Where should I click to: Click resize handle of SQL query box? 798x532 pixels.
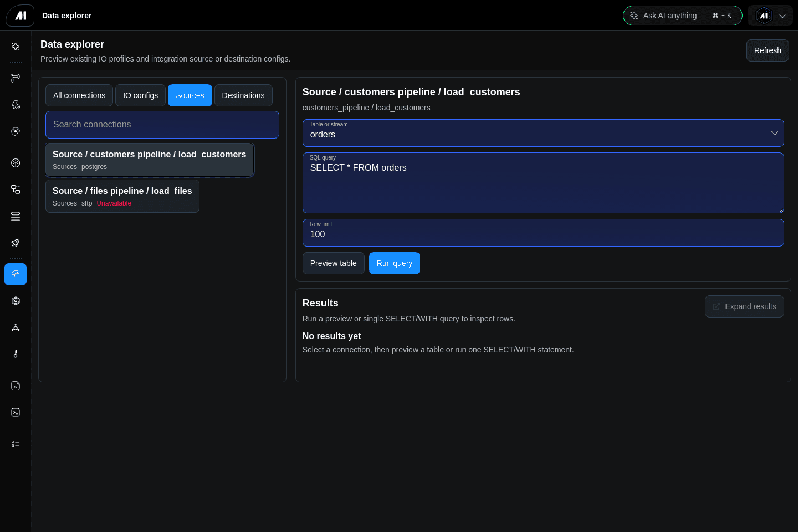[781, 210]
